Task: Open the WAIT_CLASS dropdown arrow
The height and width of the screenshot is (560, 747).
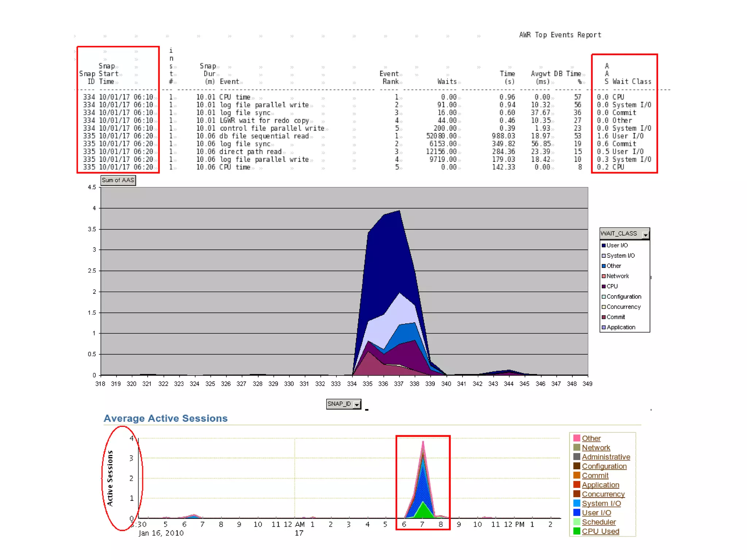Action: coord(645,234)
